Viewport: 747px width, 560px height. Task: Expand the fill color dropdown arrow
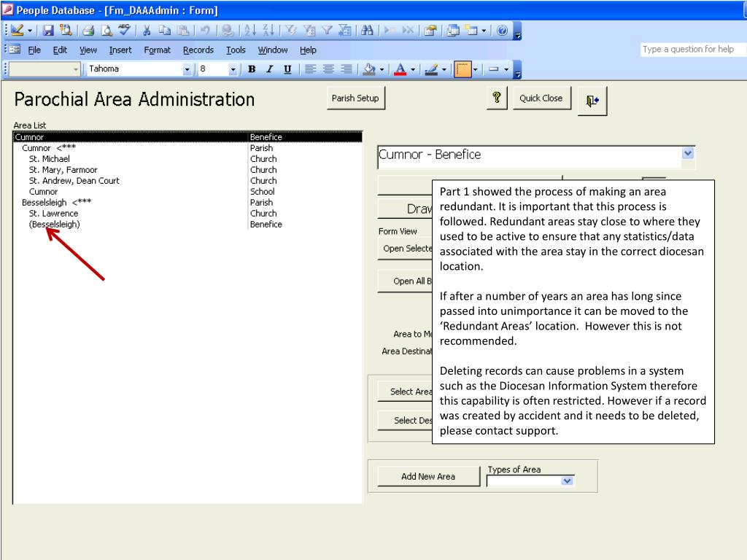(382, 69)
